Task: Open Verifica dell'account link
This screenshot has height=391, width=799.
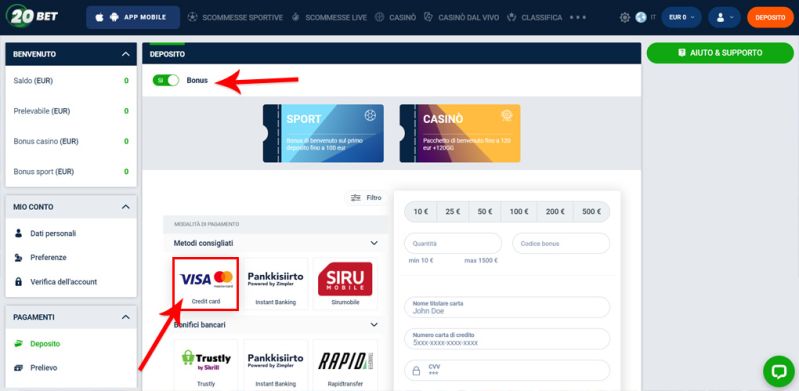Action: click(x=64, y=281)
